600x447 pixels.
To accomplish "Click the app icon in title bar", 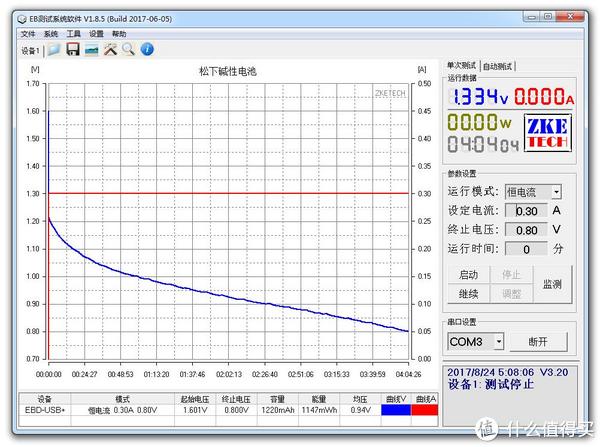I will 22,19.
